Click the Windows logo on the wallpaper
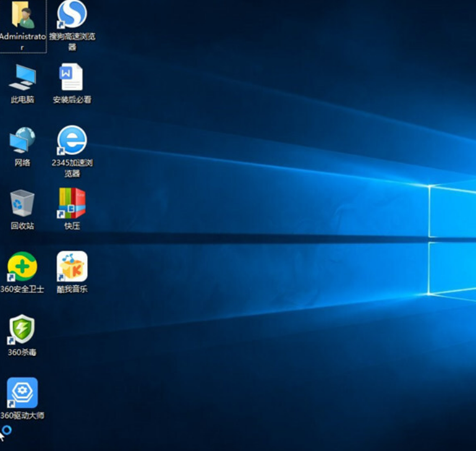 [452, 239]
